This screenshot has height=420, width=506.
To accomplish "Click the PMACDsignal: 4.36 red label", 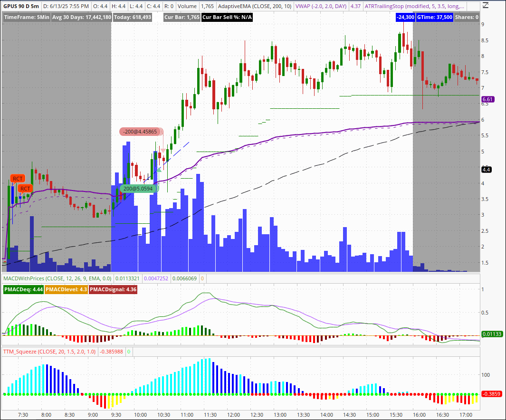I will pyautogui.click(x=113, y=289).
